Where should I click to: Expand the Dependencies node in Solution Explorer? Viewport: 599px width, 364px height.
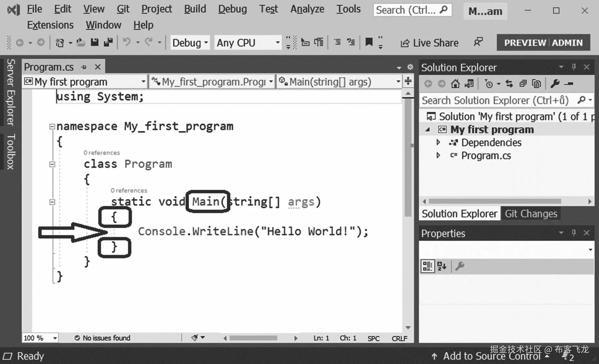point(438,142)
